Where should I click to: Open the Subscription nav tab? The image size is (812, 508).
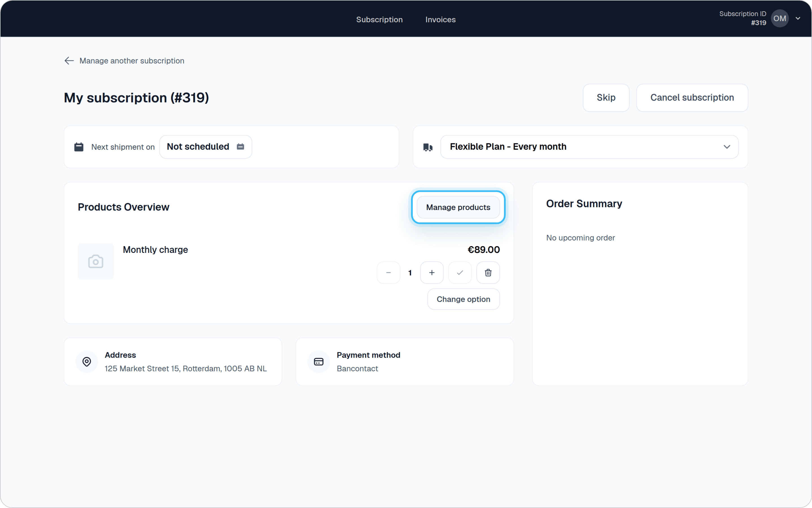tap(379, 19)
